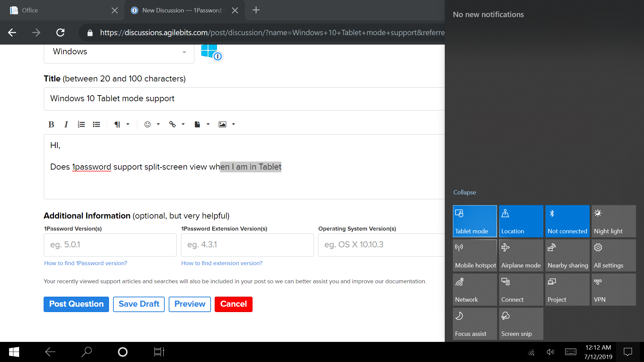This screenshot has width=644, height=362.
Task: Open the Windows category dropdown
Action: [119, 53]
